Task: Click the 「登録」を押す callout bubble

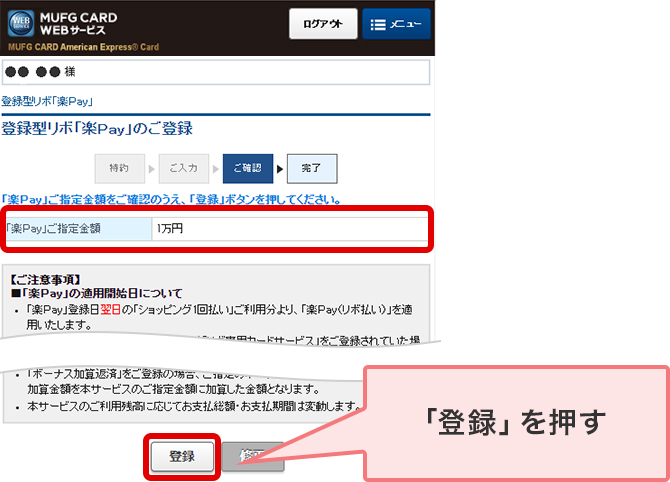Action: coord(517,423)
